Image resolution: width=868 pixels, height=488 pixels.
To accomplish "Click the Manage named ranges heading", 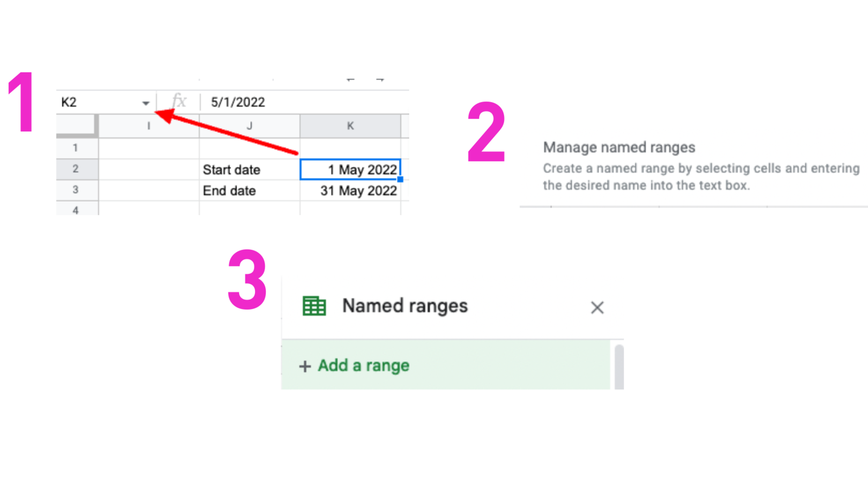I will coord(618,147).
